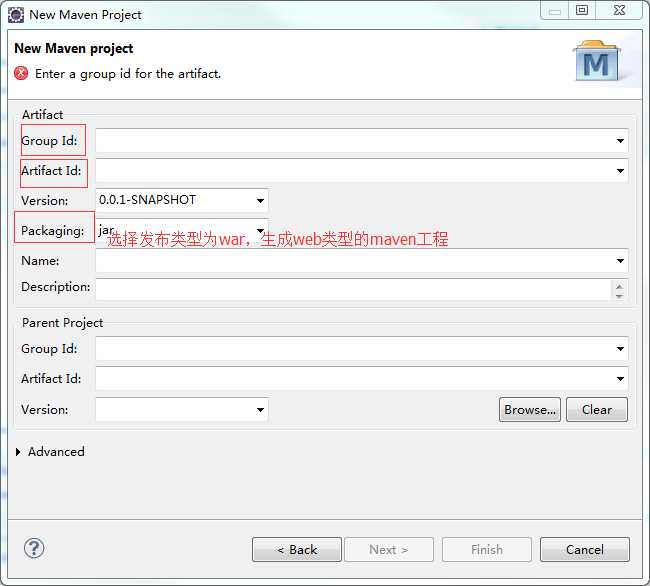Open the Parent Project Artifact Id dropdown arrow
This screenshot has width=650, height=586.
point(620,379)
